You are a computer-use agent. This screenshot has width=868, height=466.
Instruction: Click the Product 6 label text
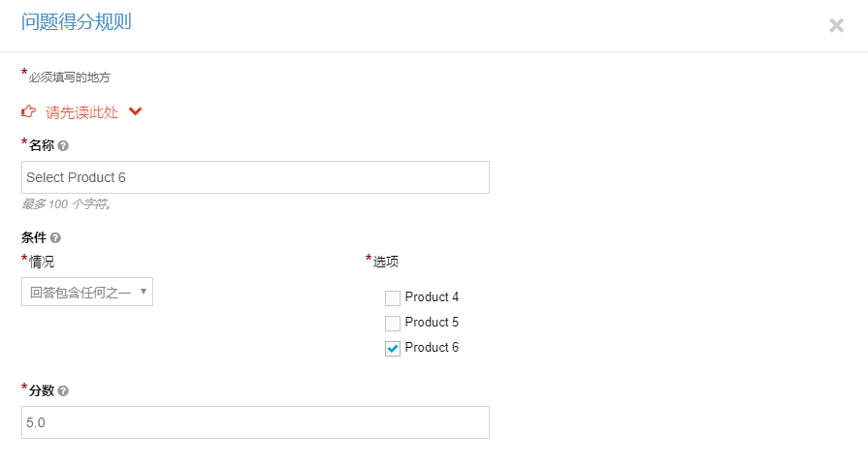[432, 347]
